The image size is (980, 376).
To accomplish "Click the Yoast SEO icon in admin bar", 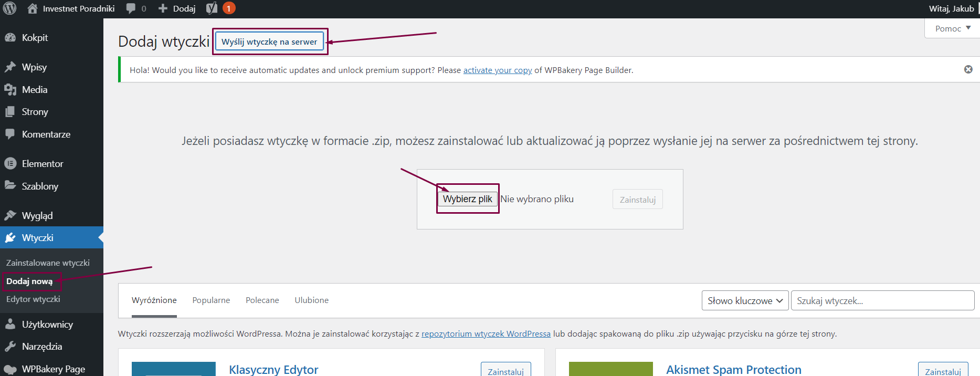I will pos(212,8).
